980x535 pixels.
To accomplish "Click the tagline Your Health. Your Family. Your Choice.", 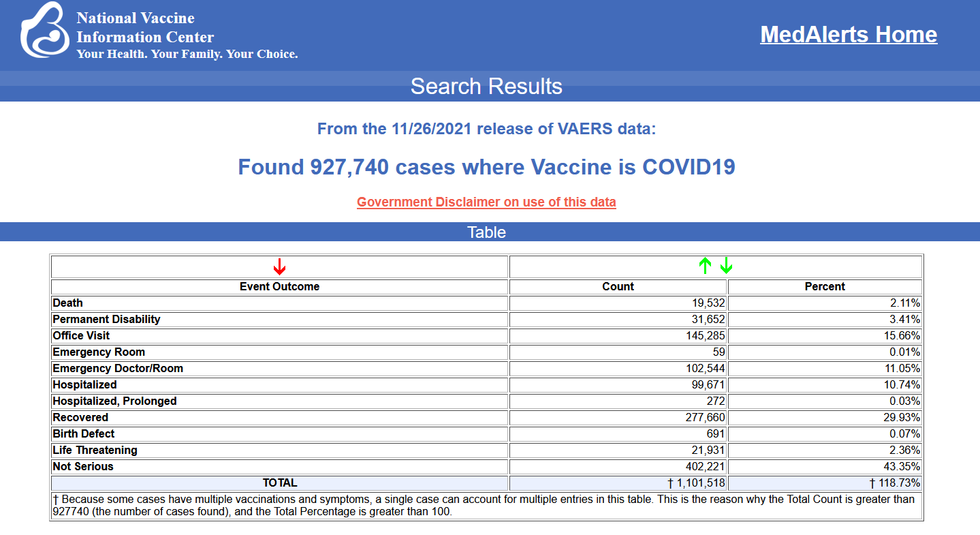I will click(187, 54).
